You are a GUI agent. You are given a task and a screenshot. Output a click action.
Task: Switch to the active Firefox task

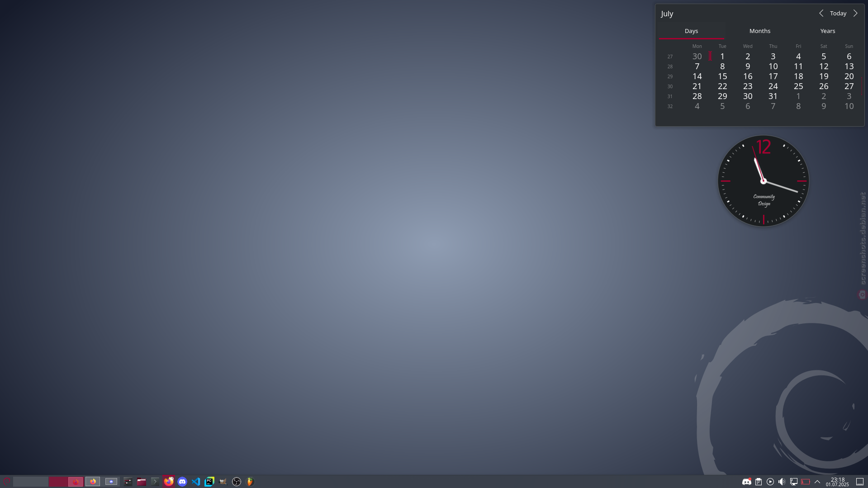[x=169, y=482]
